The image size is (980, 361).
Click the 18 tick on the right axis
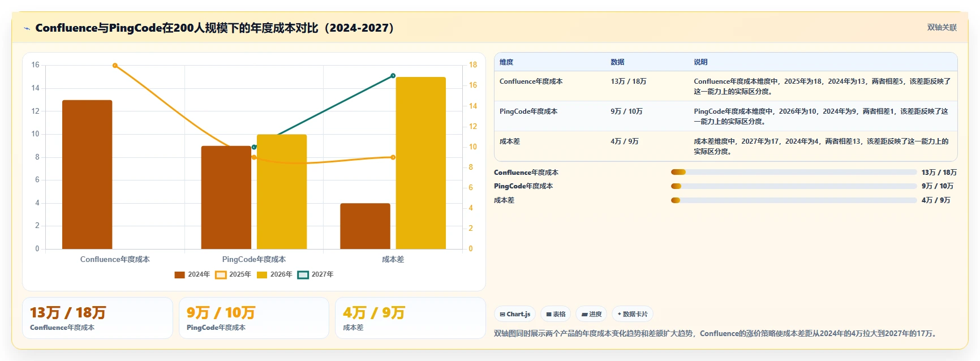click(473, 65)
